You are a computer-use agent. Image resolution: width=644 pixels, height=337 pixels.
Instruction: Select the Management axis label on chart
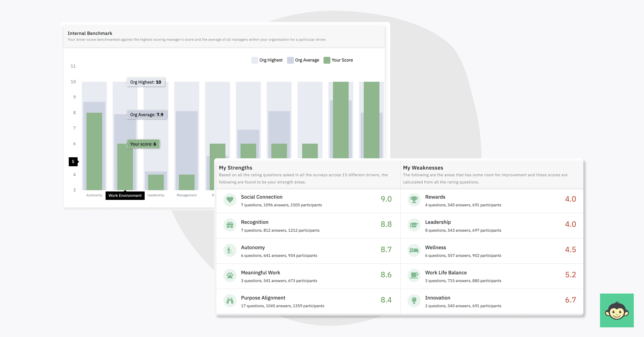pos(186,195)
